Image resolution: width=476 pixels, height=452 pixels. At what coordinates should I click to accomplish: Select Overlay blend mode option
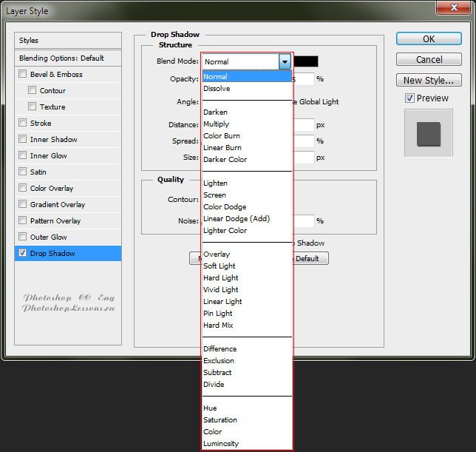217,254
